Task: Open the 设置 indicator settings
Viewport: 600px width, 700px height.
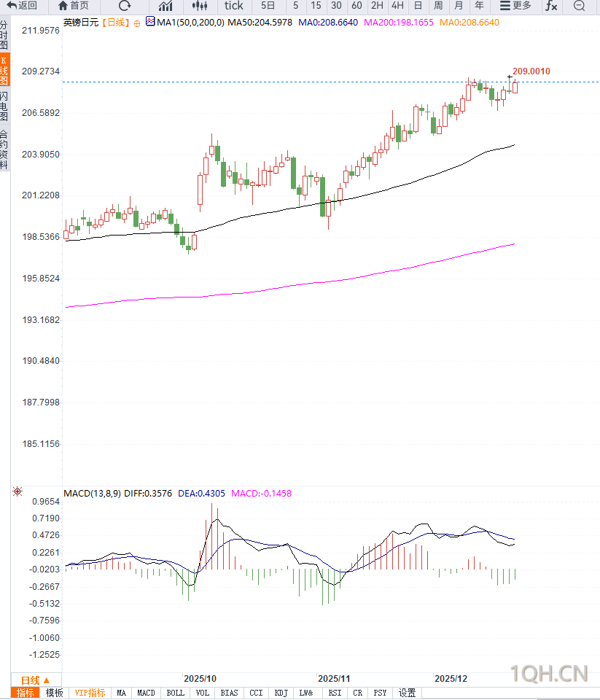Action: click(407, 693)
